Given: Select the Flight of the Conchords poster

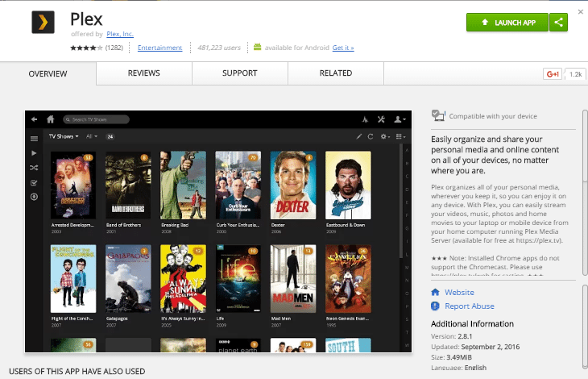Looking at the screenshot, I should coord(73,279).
